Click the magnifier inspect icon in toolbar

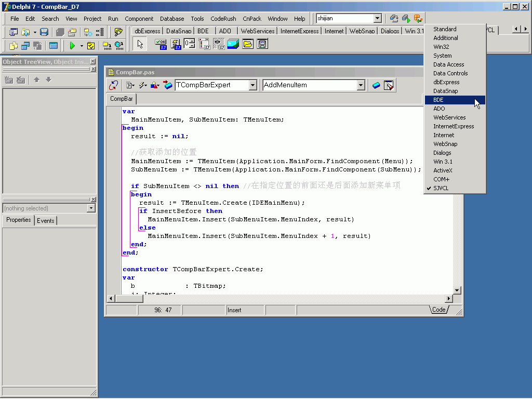(x=118, y=32)
